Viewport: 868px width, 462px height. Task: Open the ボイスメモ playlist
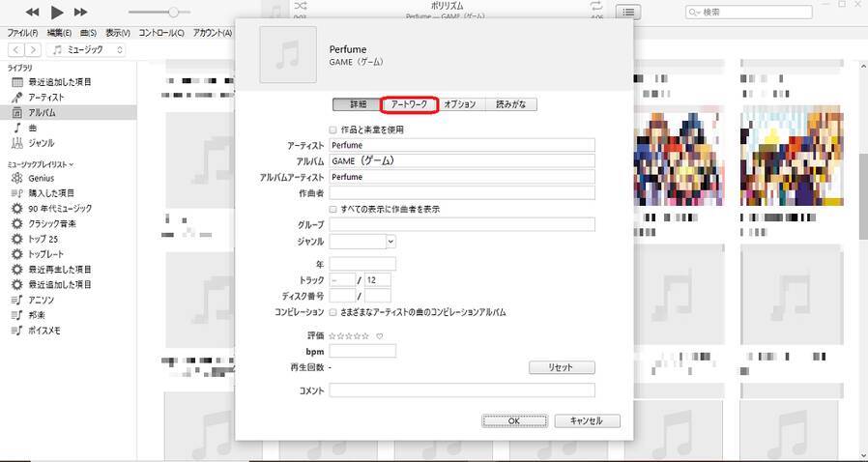click(44, 331)
